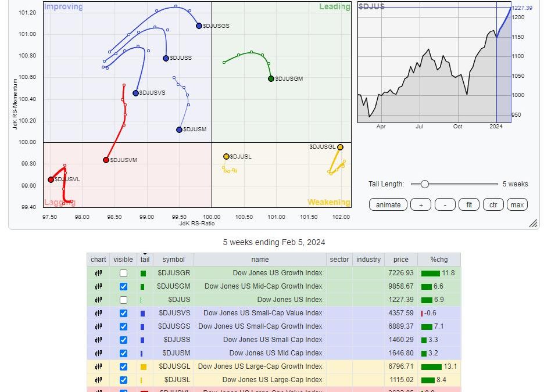Open chart icon for $DJUS row
544x392 pixels.
click(x=99, y=300)
